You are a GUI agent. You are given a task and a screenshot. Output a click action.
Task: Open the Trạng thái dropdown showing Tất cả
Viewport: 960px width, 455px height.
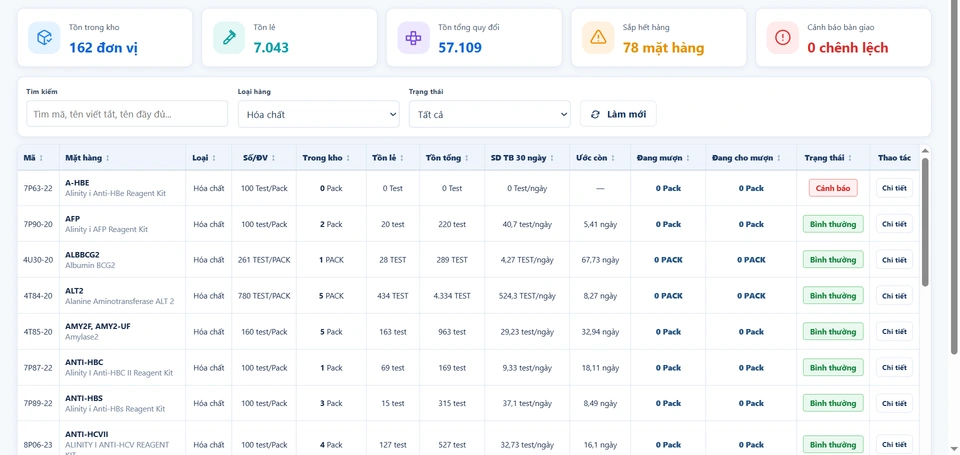pyautogui.click(x=489, y=114)
